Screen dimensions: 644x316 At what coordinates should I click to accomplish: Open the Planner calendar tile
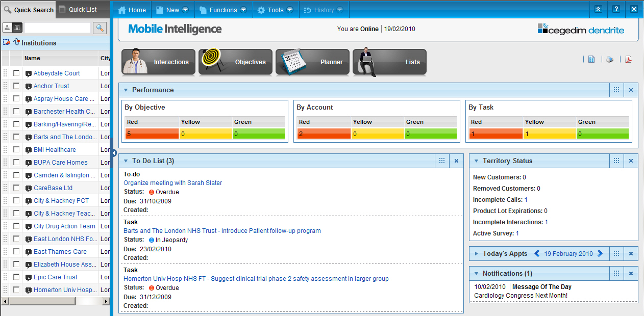pos(312,62)
